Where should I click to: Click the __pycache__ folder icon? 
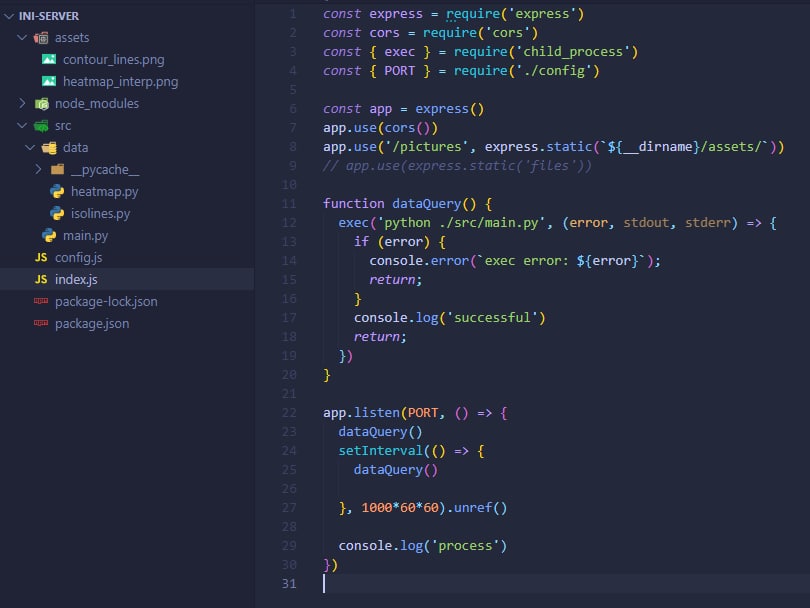(x=57, y=169)
